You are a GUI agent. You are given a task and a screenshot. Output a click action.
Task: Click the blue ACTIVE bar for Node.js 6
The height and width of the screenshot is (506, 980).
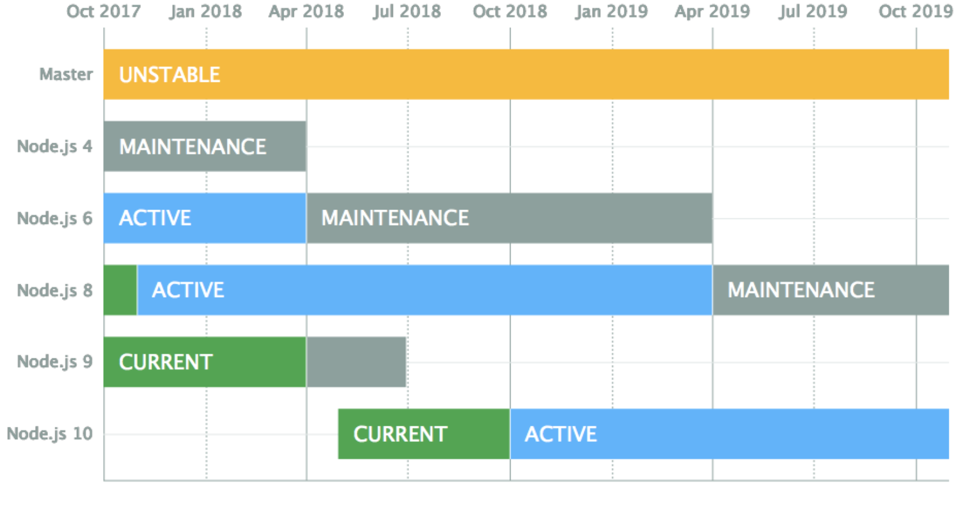(x=205, y=218)
